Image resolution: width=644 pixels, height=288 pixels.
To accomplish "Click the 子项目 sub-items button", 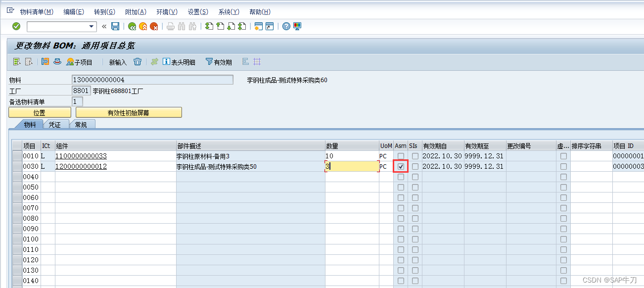I will tap(80, 62).
